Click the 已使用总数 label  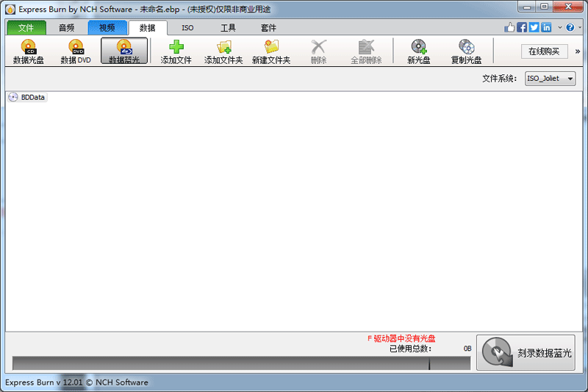click(411, 349)
